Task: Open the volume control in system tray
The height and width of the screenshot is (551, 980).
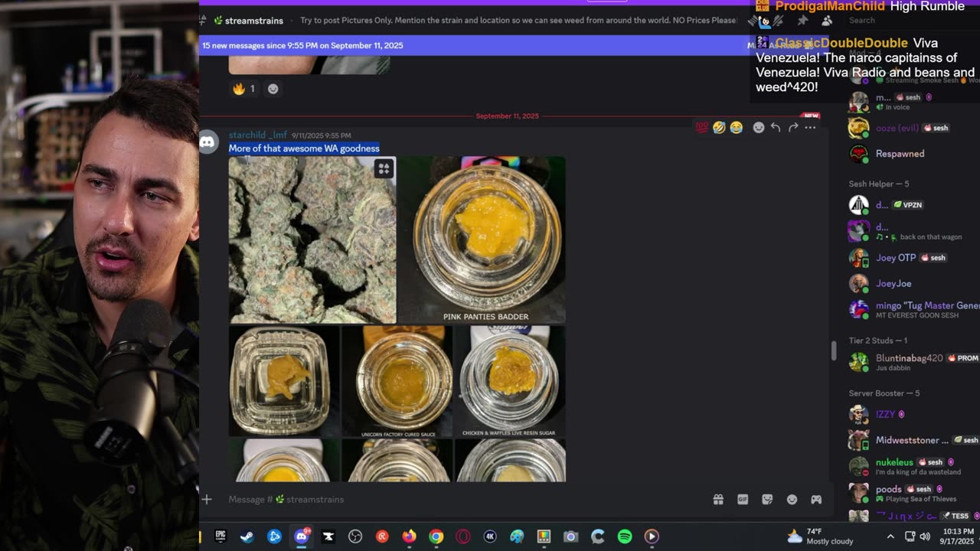Action: [x=925, y=536]
